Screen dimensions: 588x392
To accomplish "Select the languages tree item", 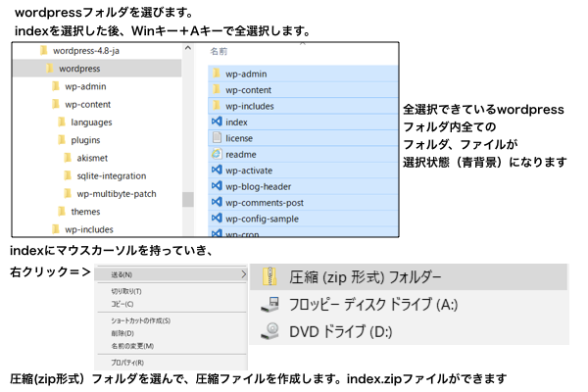I will coord(91,122).
